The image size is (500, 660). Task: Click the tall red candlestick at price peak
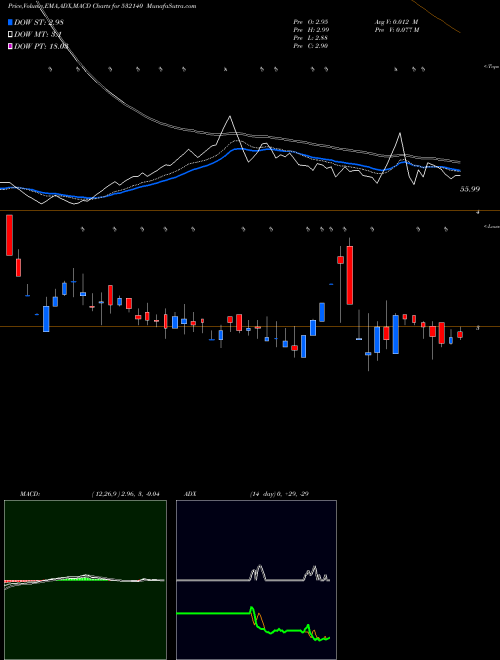349,275
